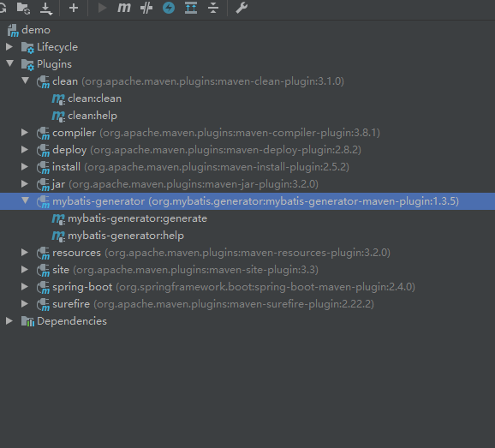Select the jar plugin row text

pos(185,184)
